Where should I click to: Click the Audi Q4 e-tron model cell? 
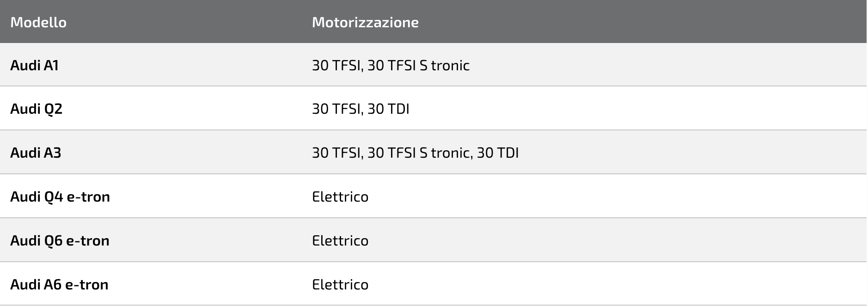(x=60, y=196)
